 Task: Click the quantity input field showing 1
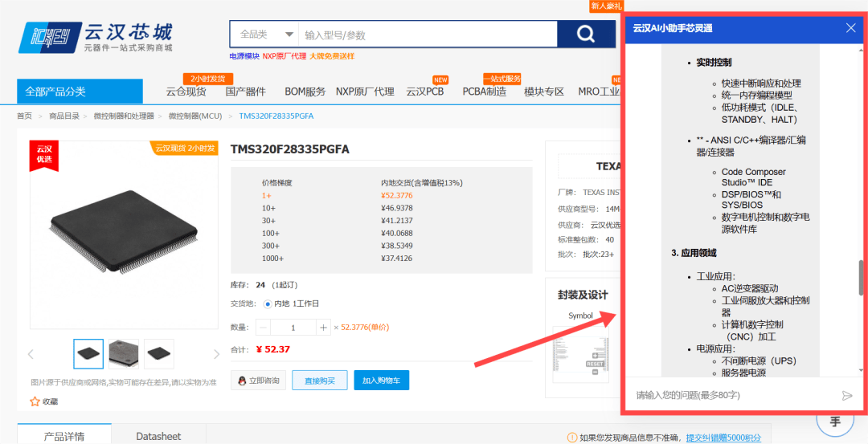click(293, 328)
